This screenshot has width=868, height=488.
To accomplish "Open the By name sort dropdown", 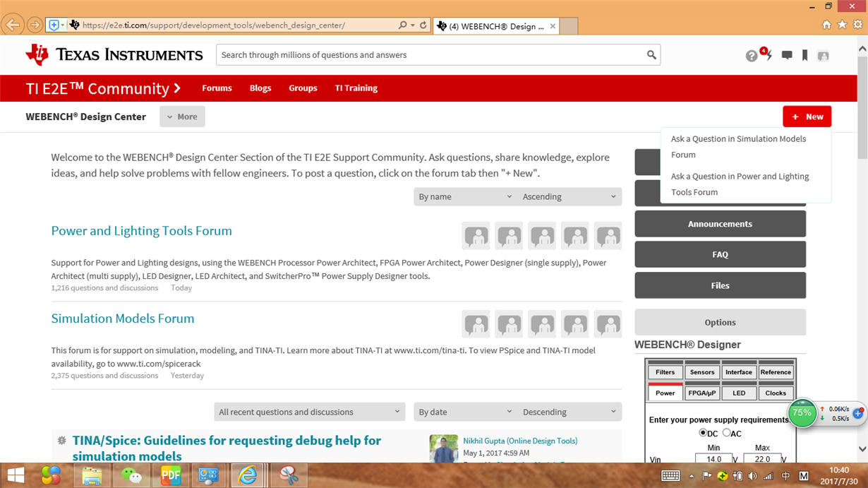I will (x=465, y=196).
